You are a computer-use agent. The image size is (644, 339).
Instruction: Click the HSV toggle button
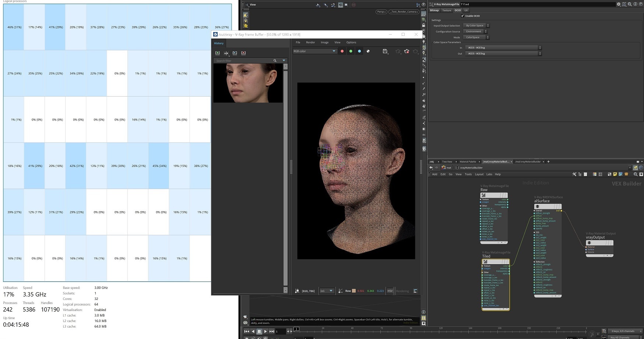coord(390,291)
